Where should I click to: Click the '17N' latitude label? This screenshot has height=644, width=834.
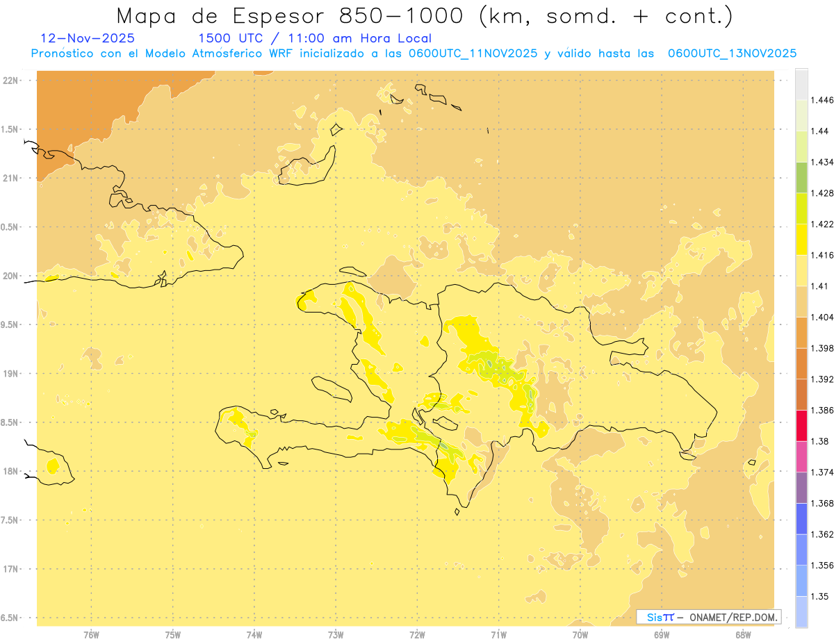(x=10, y=569)
